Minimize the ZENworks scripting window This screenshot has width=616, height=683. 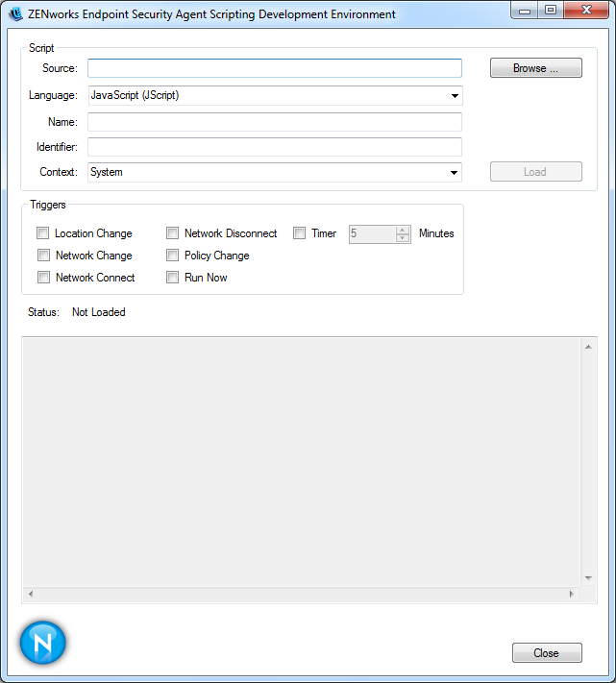[x=525, y=11]
